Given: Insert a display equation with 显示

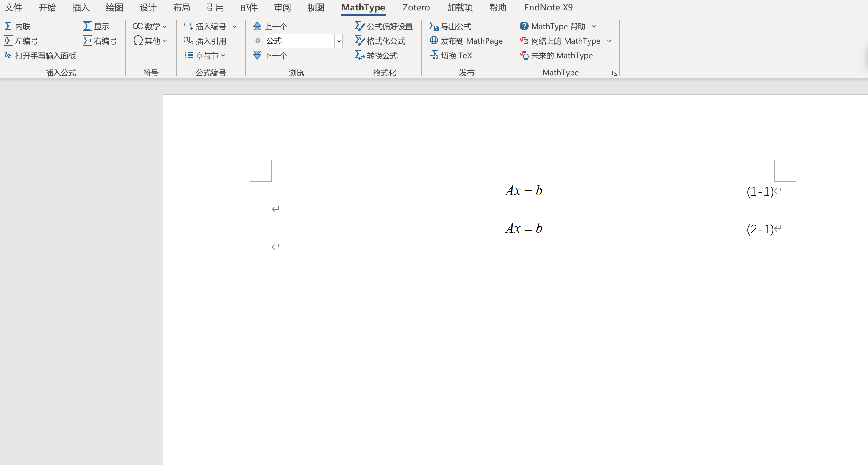Looking at the screenshot, I should click(96, 26).
